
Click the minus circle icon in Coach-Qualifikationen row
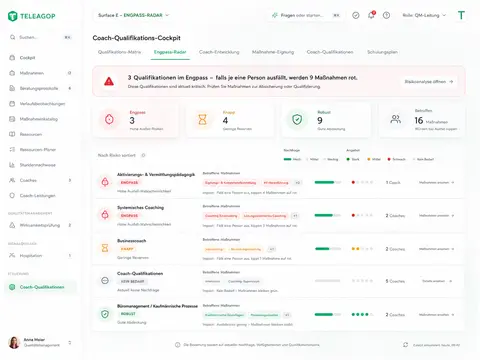tap(105, 281)
